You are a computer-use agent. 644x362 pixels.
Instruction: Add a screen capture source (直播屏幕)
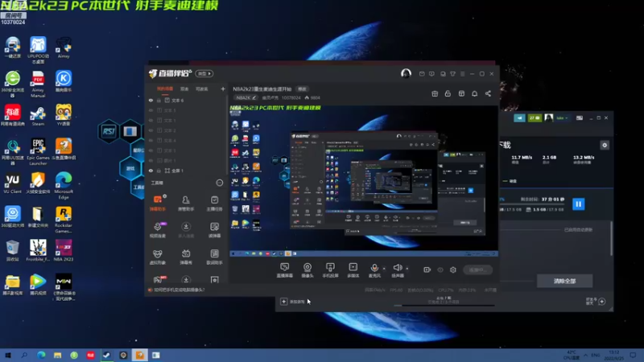click(x=285, y=270)
